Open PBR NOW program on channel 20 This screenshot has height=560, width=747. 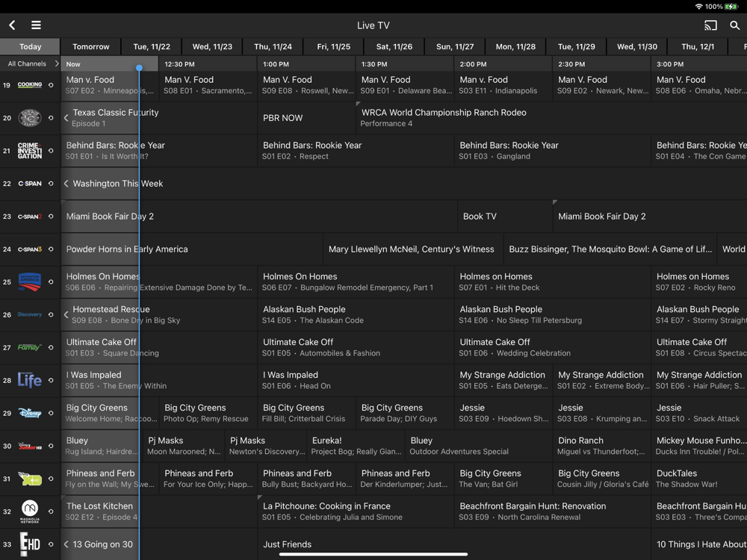pos(306,118)
